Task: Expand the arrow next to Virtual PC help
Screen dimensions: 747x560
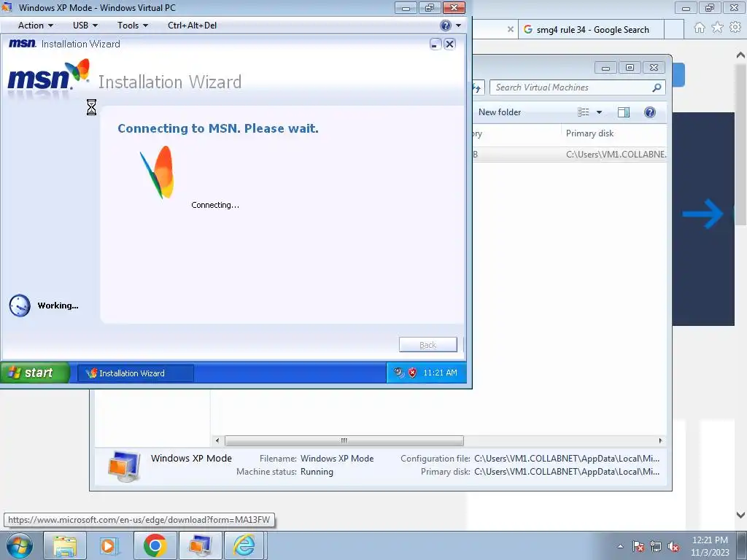Action: coord(458,26)
